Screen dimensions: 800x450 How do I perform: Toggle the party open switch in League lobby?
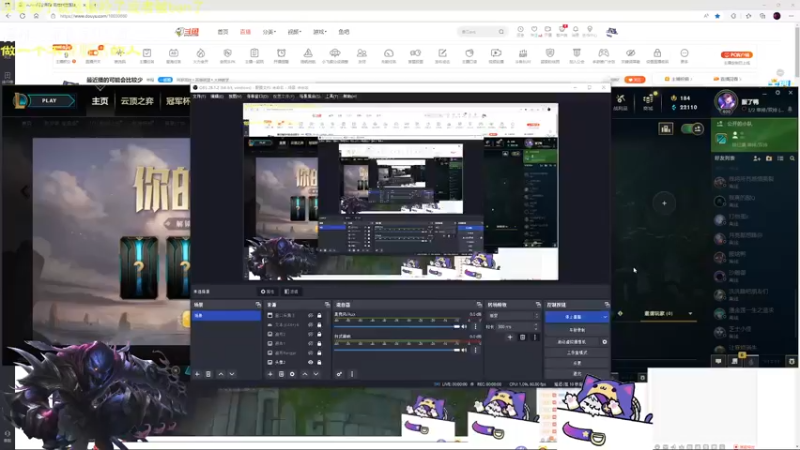[x=692, y=129]
